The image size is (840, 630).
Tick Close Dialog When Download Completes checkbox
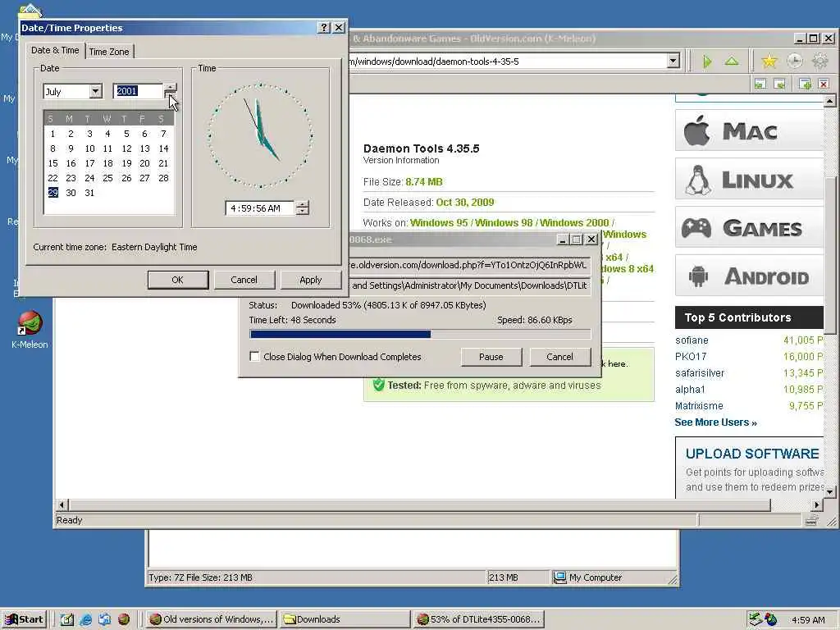click(x=254, y=357)
